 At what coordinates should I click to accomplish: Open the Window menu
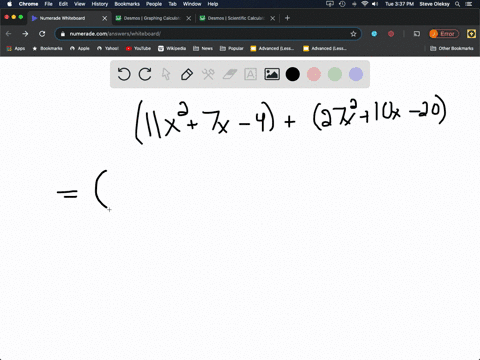[x=192, y=4]
